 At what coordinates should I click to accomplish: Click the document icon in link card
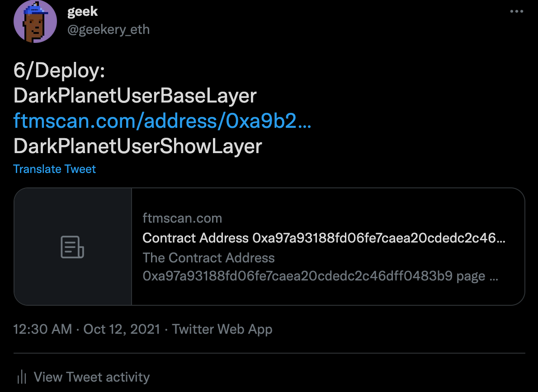click(x=72, y=247)
